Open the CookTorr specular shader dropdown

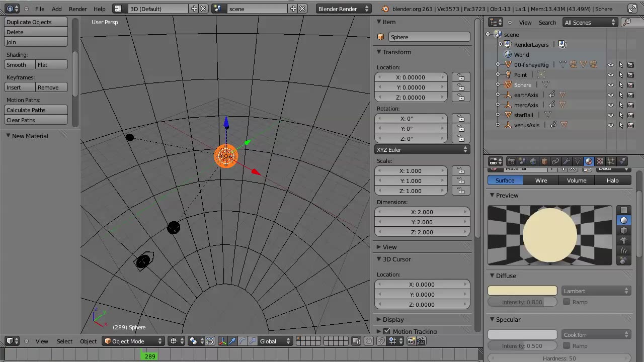(x=596, y=334)
